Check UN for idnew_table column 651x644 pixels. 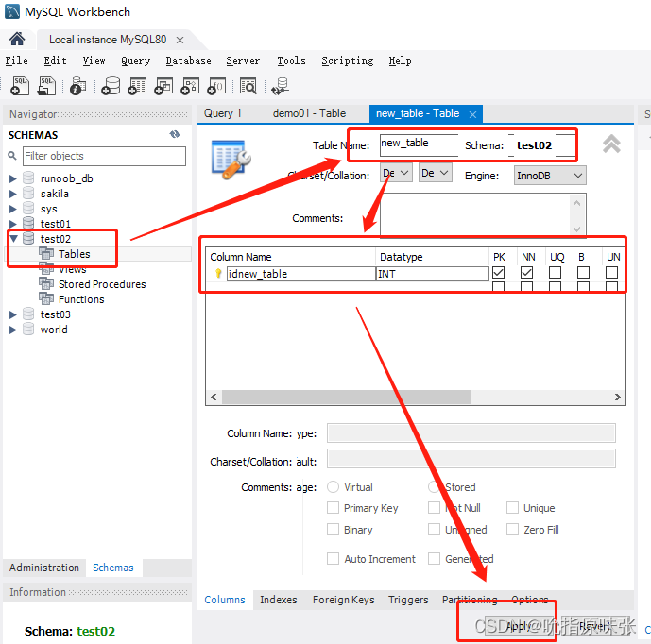611,273
